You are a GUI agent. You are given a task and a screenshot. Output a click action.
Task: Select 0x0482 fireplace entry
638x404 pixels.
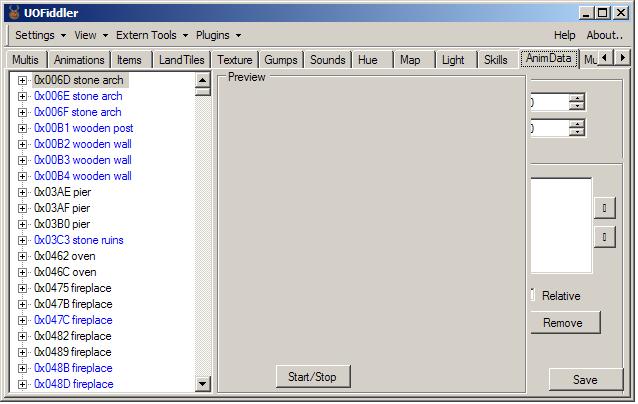click(73, 336)
